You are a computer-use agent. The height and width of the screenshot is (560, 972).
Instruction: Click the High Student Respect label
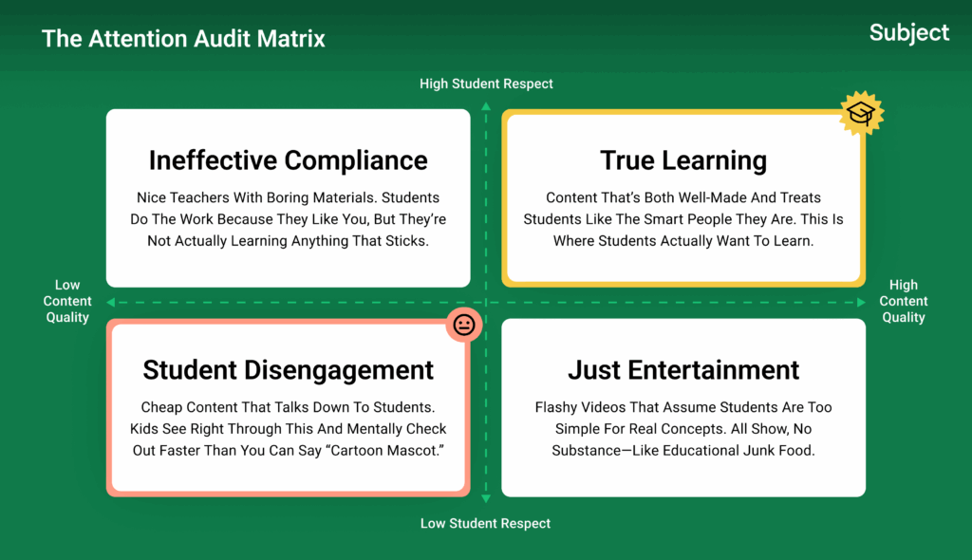pos(486,84)
